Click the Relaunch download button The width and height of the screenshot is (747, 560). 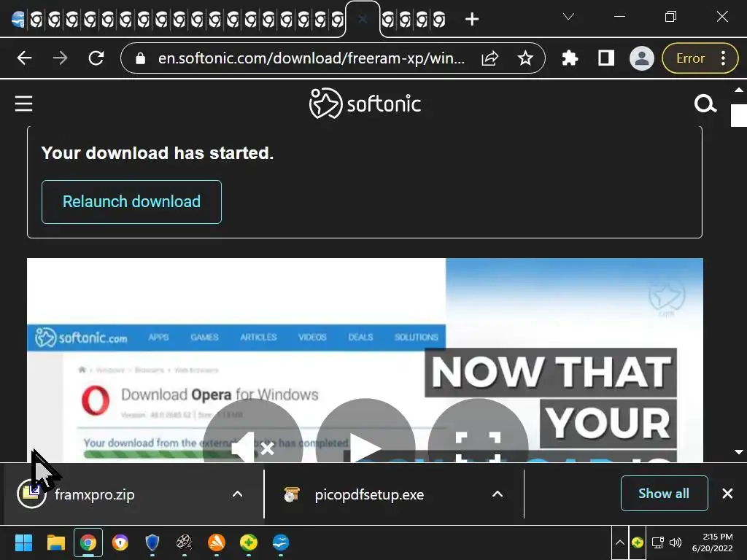131,201
